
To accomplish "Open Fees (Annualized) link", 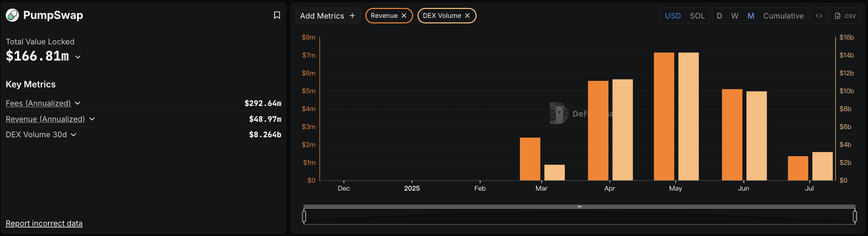I will point(38,103).
